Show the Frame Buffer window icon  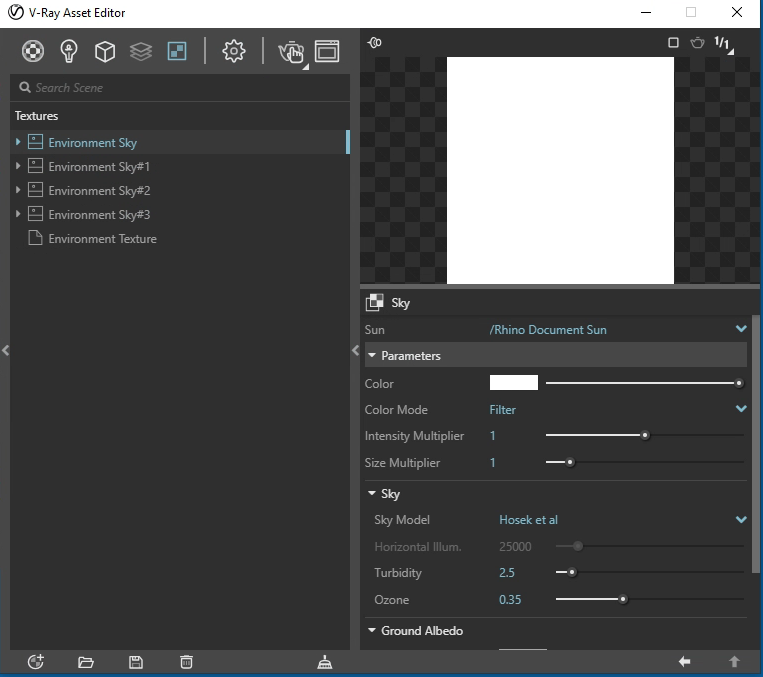click(x=327, y=51)
